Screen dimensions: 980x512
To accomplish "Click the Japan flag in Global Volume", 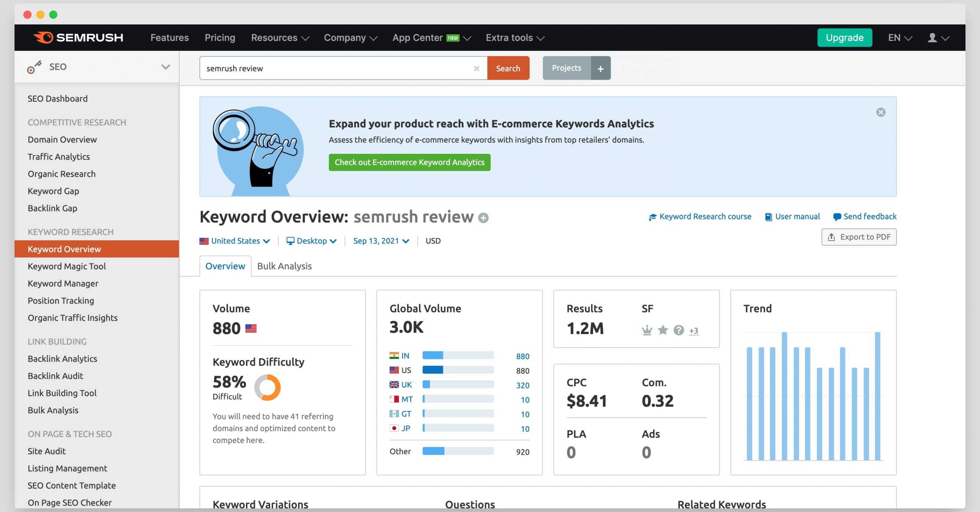I will tap(394, 428).
